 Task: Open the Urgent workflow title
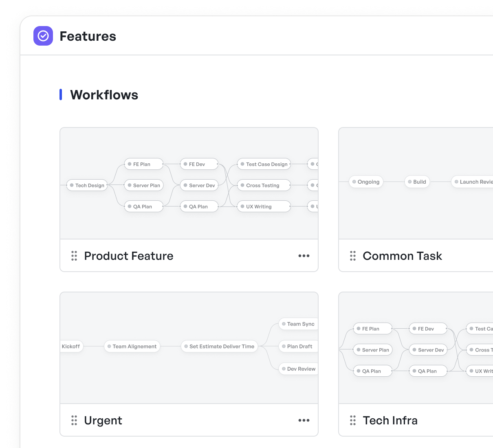click(103, 420)
